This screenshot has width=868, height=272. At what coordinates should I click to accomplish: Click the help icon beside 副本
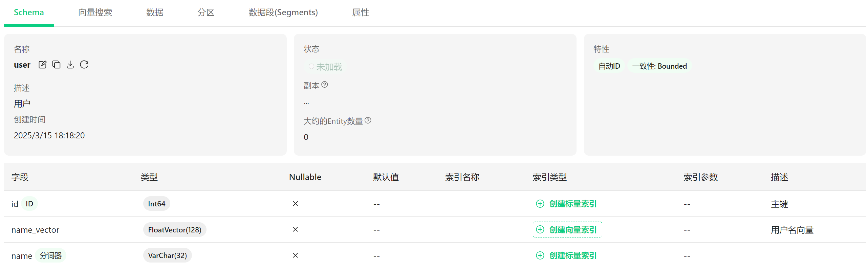pyautogui.click(x=325, y=85)
